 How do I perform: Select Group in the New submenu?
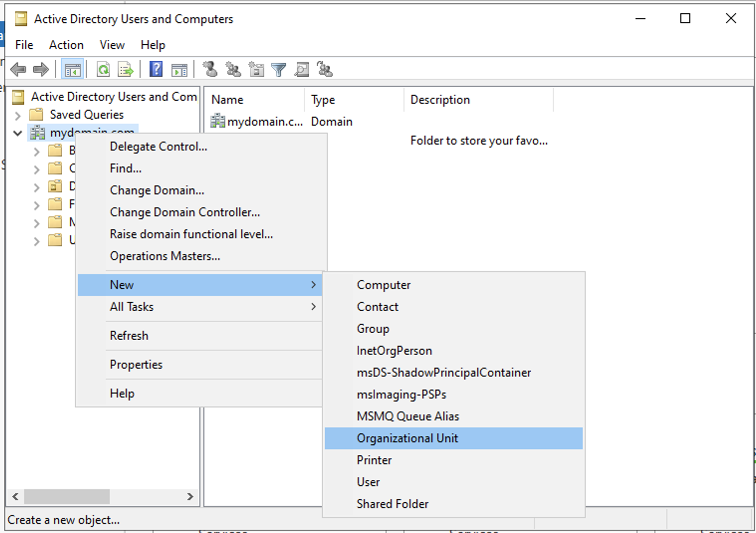pyautogui.click(x=454, y=329)
